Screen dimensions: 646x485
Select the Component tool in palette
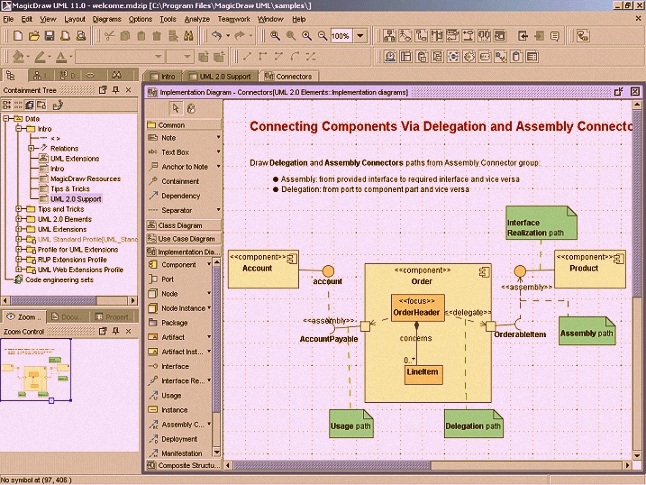pyautogui.click(x=179, y=265)
